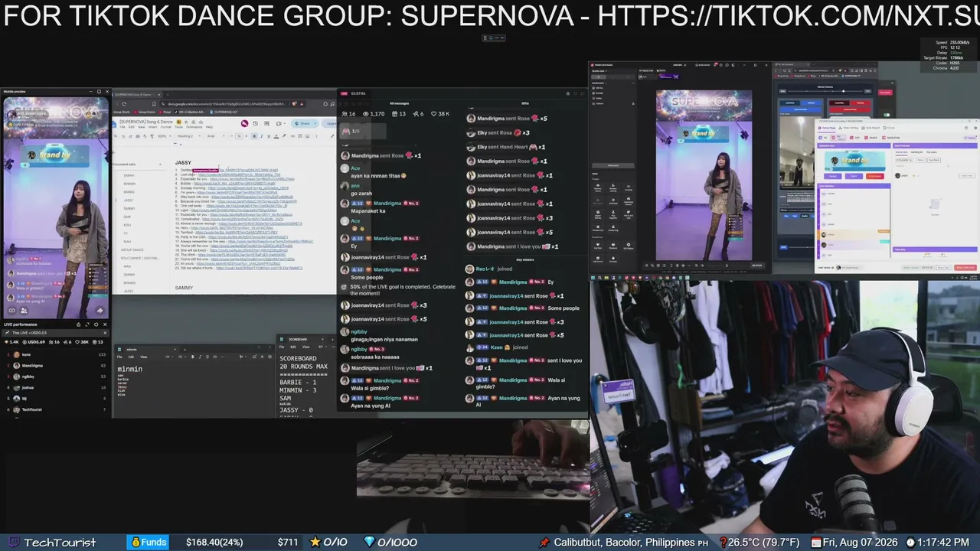Expand the 100% zoom dropdown in Docs
Image resolution: width=980 pixels, height=551 pixels.
163,136
